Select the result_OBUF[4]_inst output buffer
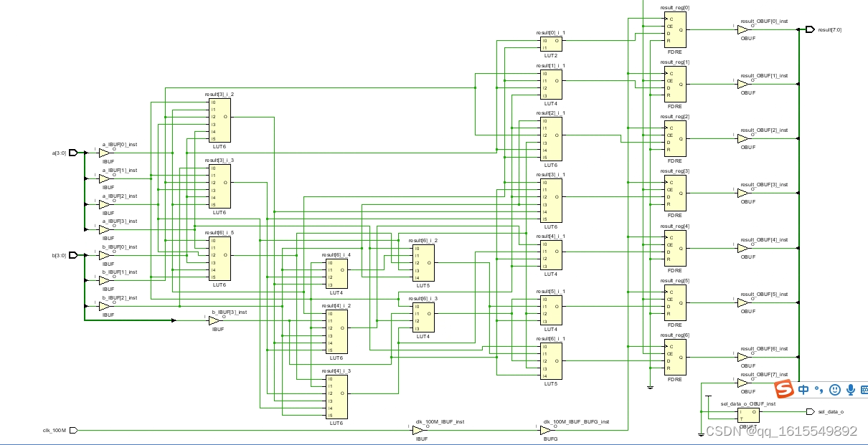Image resolution: width=868 pixels, height=445 pixels. point(742,248)
